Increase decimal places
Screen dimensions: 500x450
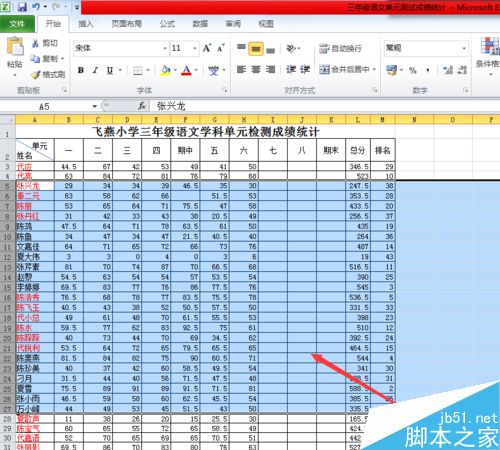[448, 70]
